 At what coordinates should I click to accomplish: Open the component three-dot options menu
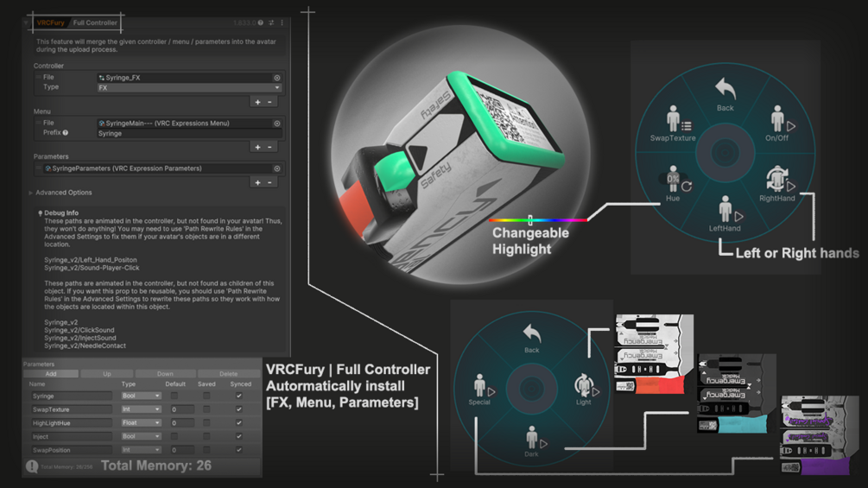pyautogui.click(x=282, y=22)
